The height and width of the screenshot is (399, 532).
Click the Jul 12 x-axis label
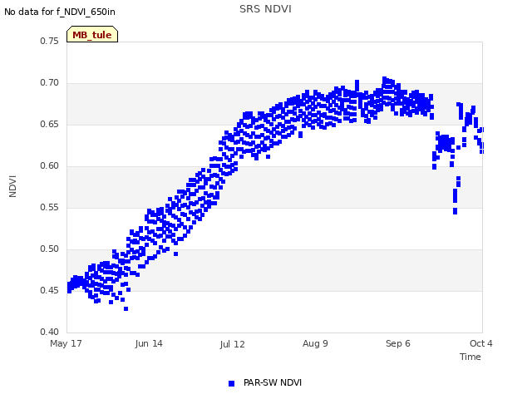click(x=232, y=344)
